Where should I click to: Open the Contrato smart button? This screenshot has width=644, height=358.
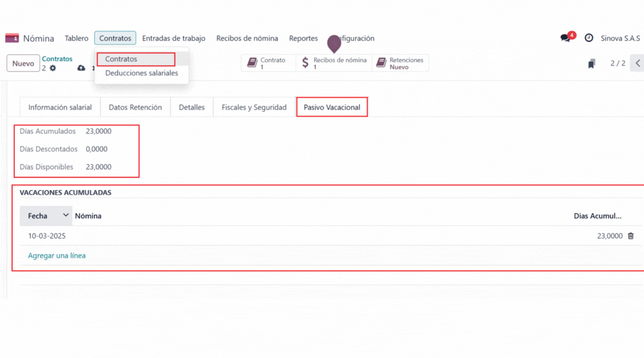coord(268,63)
